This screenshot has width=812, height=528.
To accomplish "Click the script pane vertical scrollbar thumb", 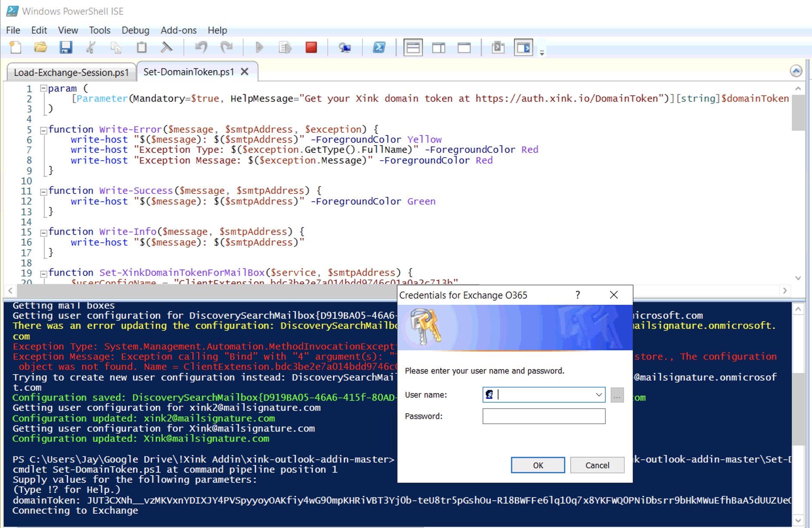I will tap(798, 113).
